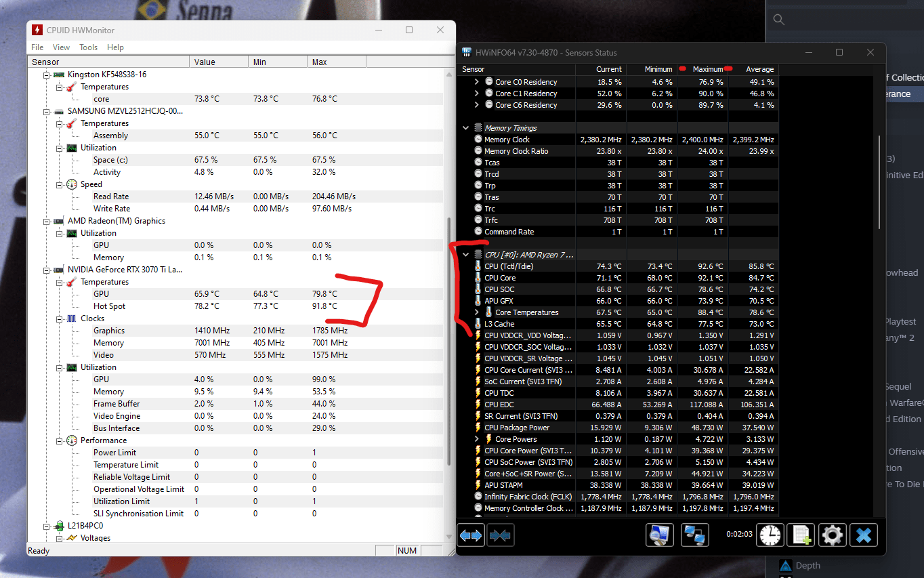Collapse the Memory Timings group
The height and width of the screenshot is (578, 924).
point(465,127)
